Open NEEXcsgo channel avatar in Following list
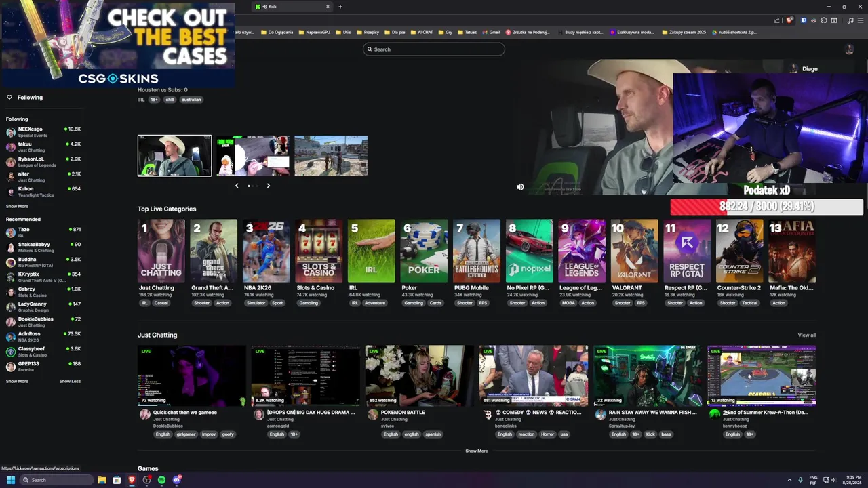The height and width of the screenshot is (488, 868). [x=11, y=132]
